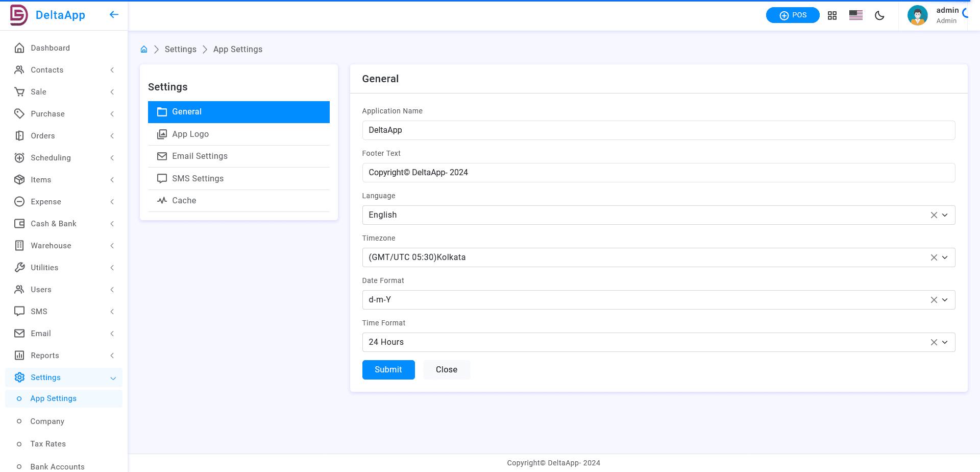Click Reports chart icon

pyautogui.click(x=19, y=356)
